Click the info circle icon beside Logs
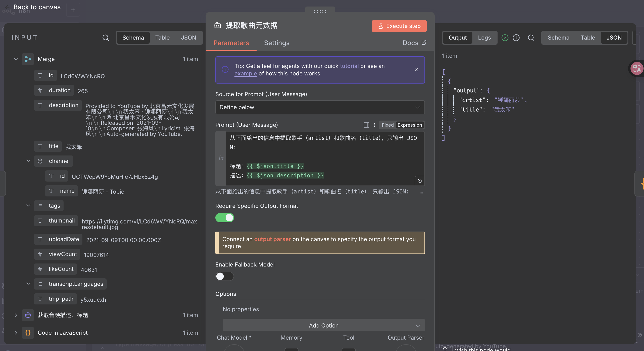 [516, 38]
